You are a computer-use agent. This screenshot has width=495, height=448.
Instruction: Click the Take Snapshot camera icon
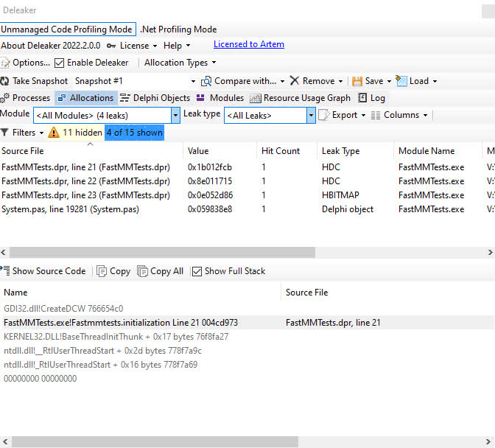[6, 81]
